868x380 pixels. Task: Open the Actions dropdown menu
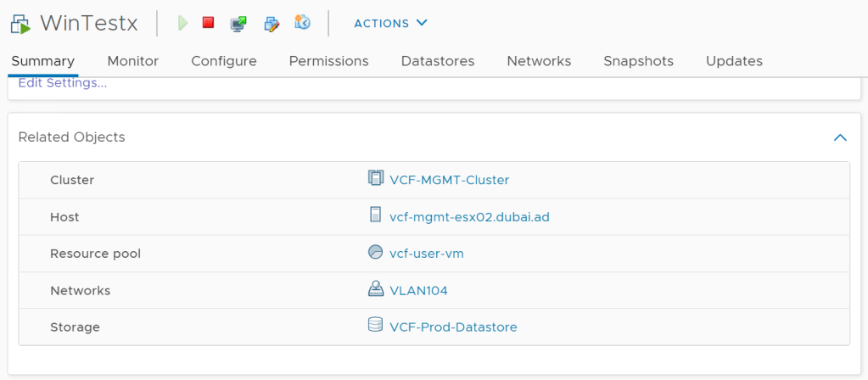[x=390, y=23]
